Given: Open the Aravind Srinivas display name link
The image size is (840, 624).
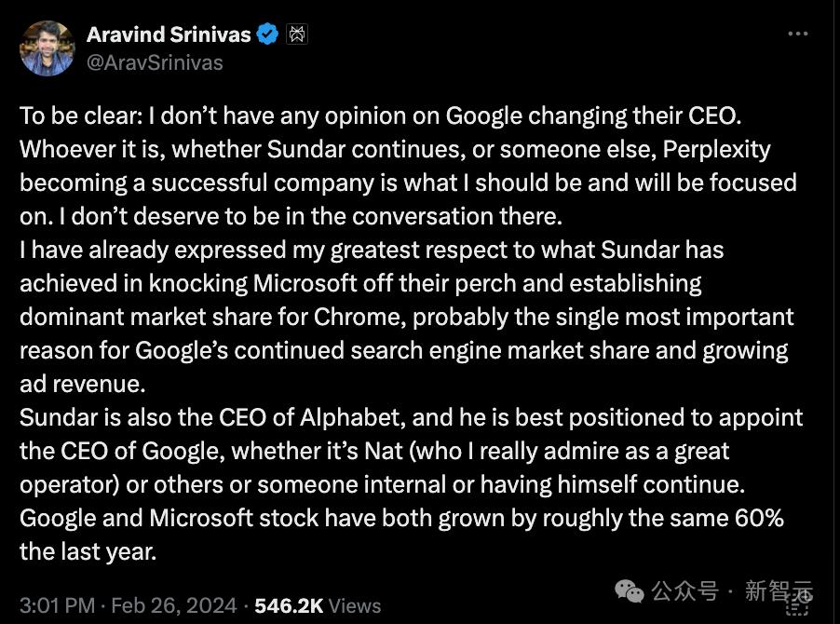Looking at the screenshot, I should click(169, 35).
